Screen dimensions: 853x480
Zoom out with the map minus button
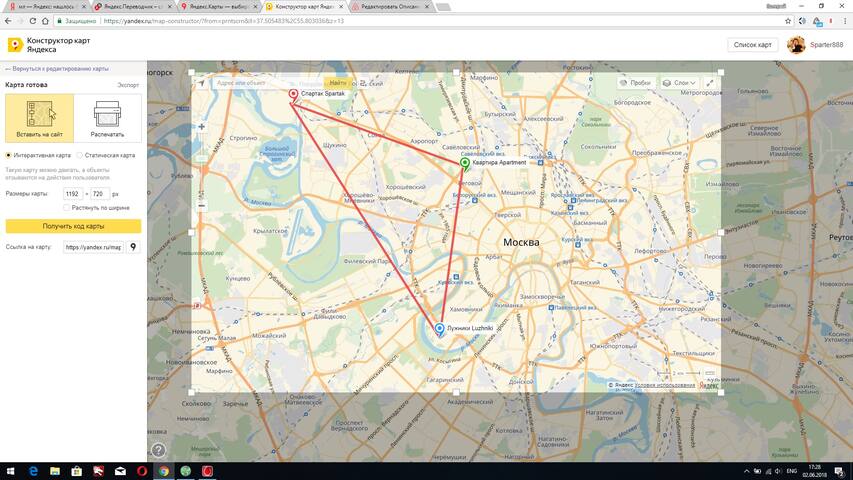coord(201,206)
